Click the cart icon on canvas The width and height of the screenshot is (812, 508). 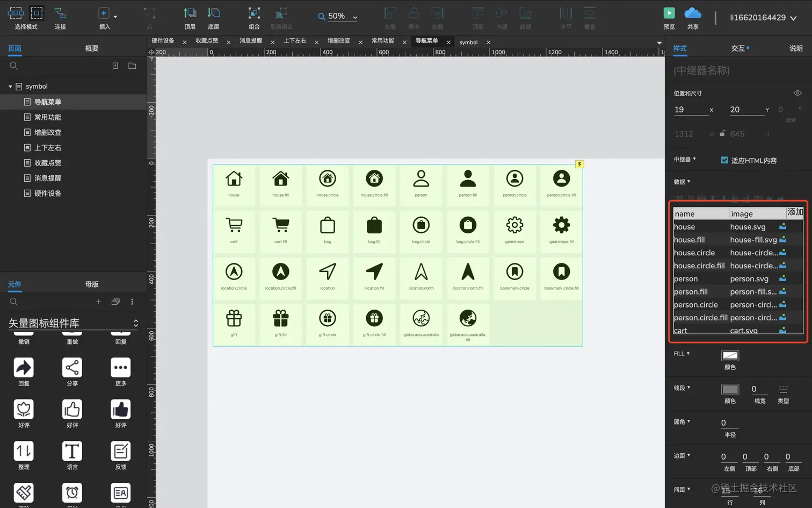[234, 225]
